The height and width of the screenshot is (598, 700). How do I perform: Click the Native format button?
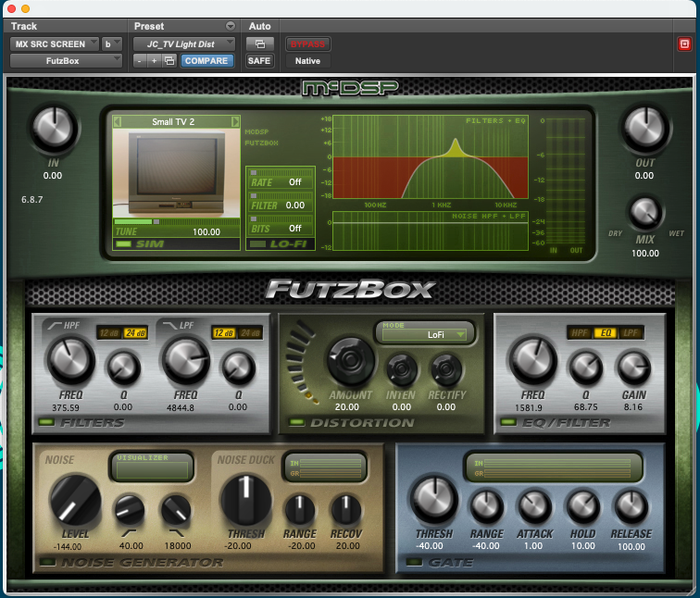(307, 61)
